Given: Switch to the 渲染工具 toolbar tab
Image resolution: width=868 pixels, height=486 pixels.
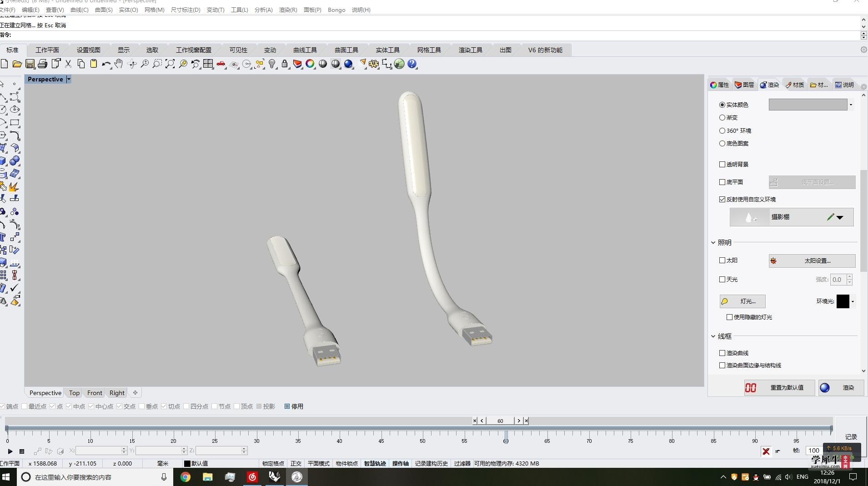Looking at the screenshot, I should tap(470, 50).
